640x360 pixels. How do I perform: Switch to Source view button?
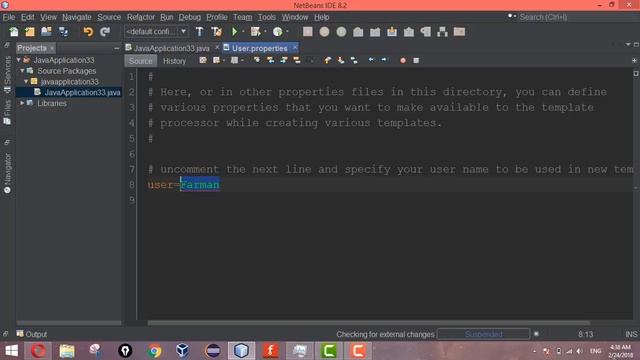tap(140, 61)
